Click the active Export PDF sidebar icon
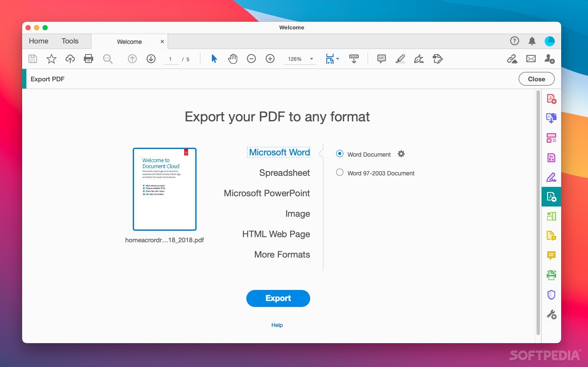Viewport: 588px width, 367px height. click(x=551, y=197)
